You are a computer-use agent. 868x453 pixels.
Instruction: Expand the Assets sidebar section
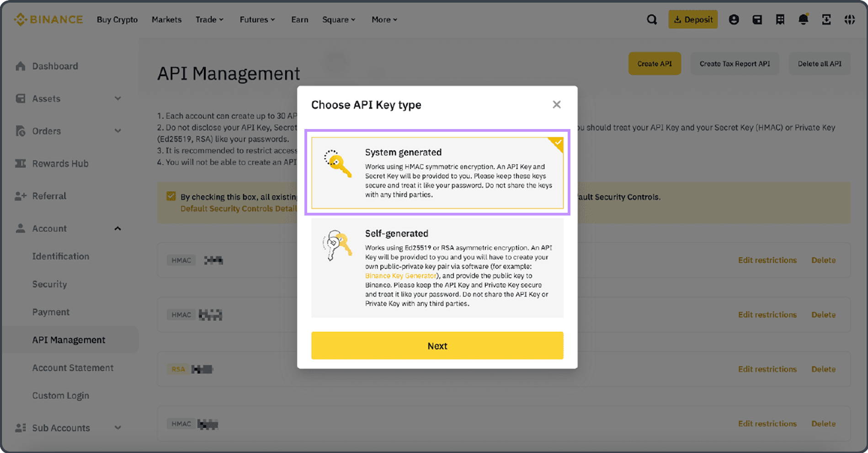pyautogui.click(x=117, y=98)
